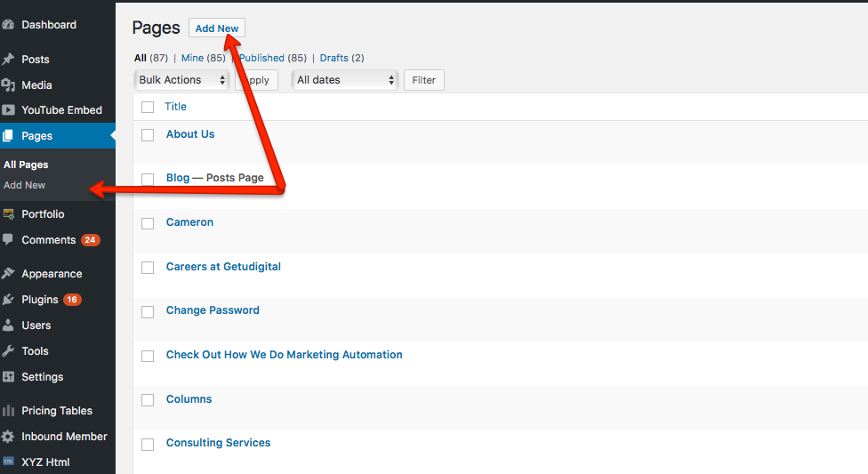This screenshot has height=474, width=868.
Task: Check the About Us page checkbox
Action: point(148,135)
